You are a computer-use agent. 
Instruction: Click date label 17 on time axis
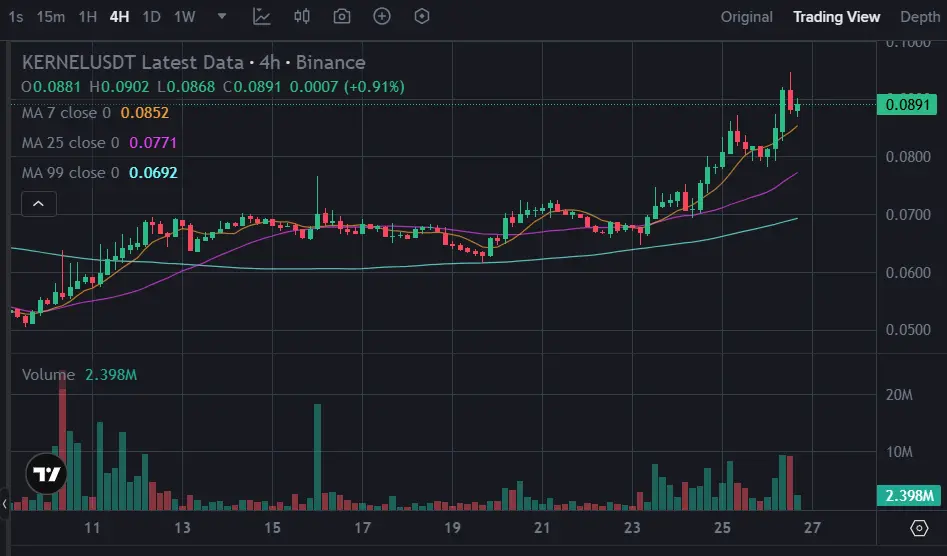pos(362,528)
